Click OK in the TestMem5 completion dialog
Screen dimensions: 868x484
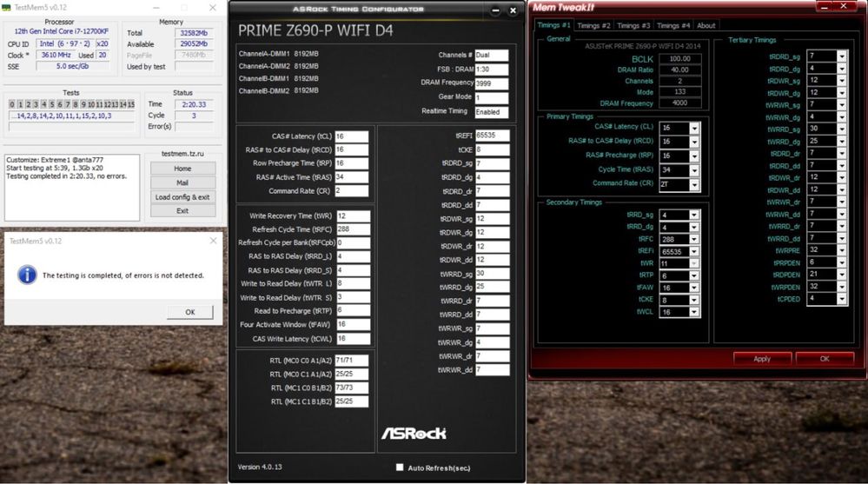tap(190, 312)
